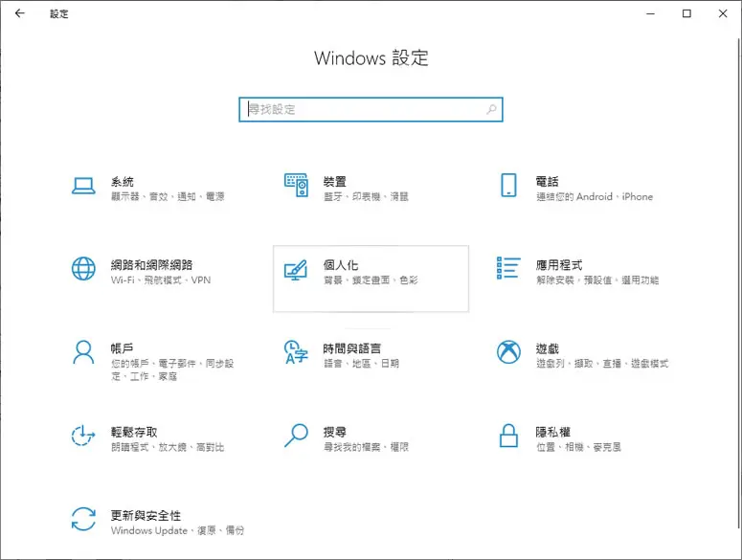Viewport: 742px width, 560px height.
Task: Open the 遊戲 Xbox icon
Action: (x=508, y=352)
